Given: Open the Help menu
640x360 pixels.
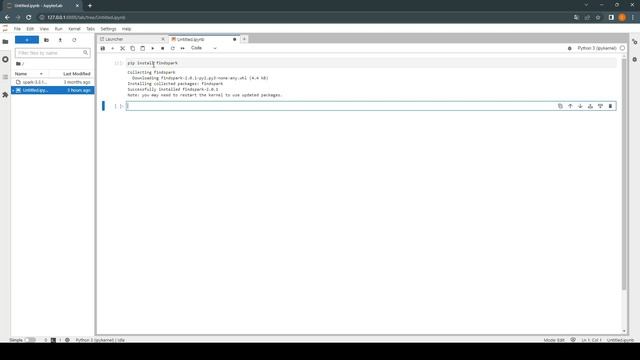Looking at the screenshot, I should pos(127,29).
